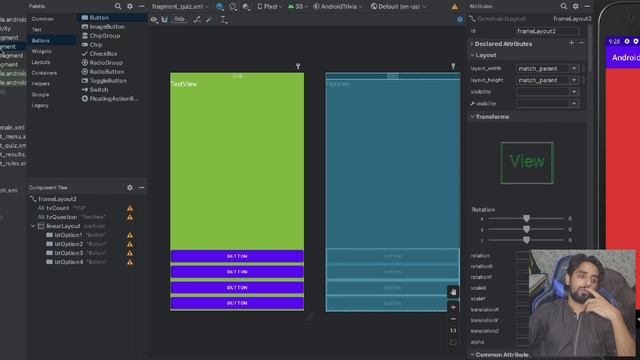Clear all constraints icon

pos(197,20)
